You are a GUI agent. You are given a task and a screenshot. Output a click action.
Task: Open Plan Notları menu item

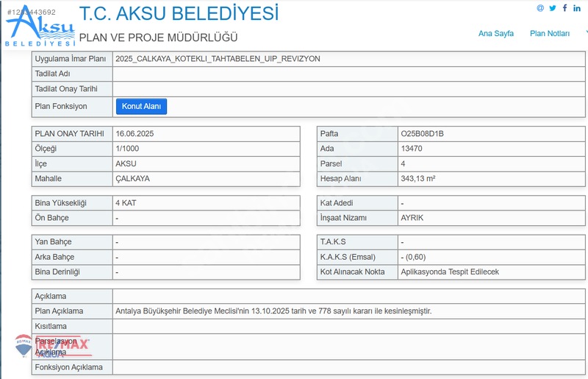click(x=549, y=33)
